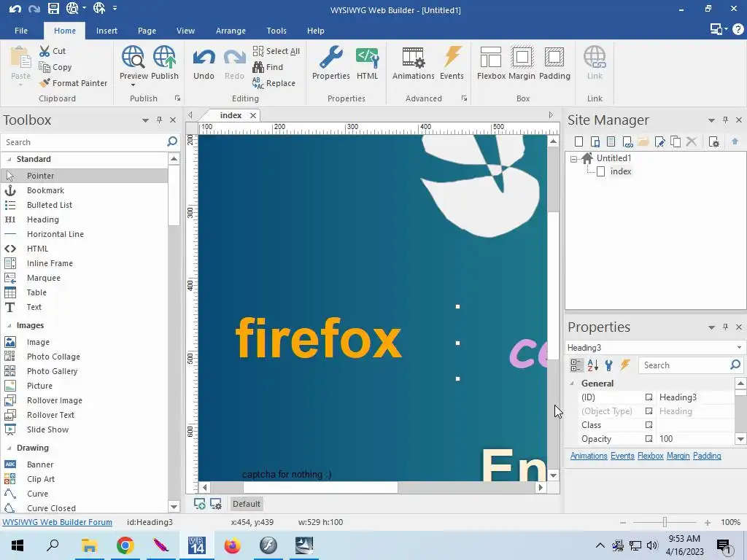Viewport: 747px width, 560px height.
Task: Collapse the Standard toolbox category
Action: [x=9, y=159]
